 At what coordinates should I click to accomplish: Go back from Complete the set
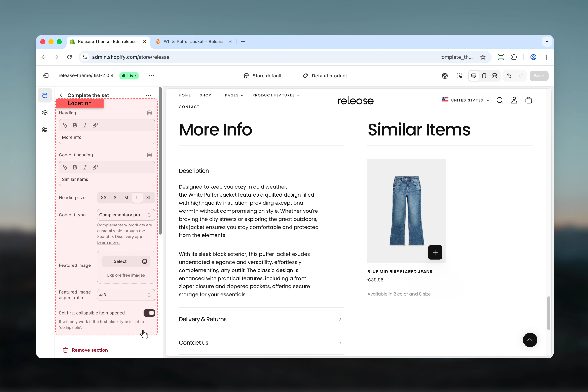pos(61,95)
